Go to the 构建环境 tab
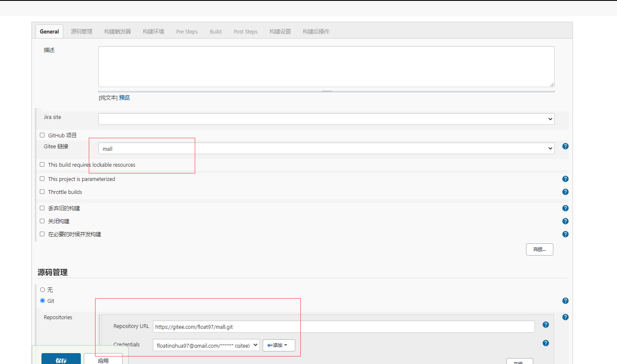Screen dimensions: 617x364 (x=153, y=31)
